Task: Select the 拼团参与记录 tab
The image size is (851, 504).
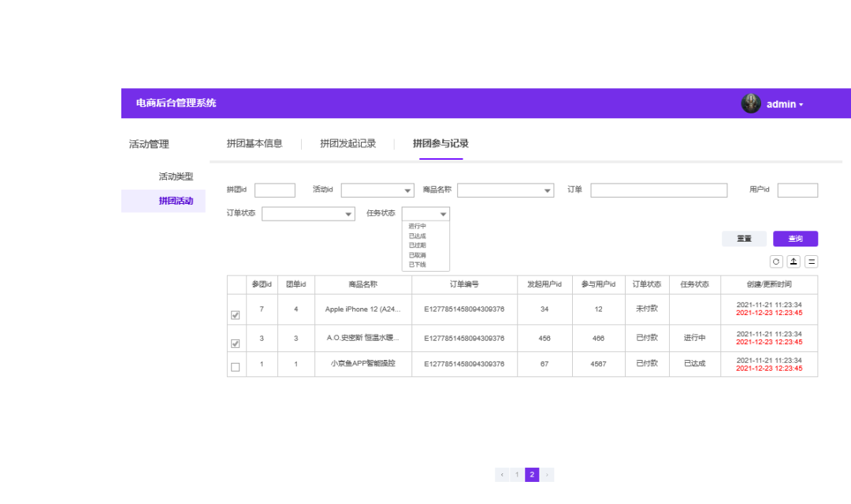Action: point(440,144)
